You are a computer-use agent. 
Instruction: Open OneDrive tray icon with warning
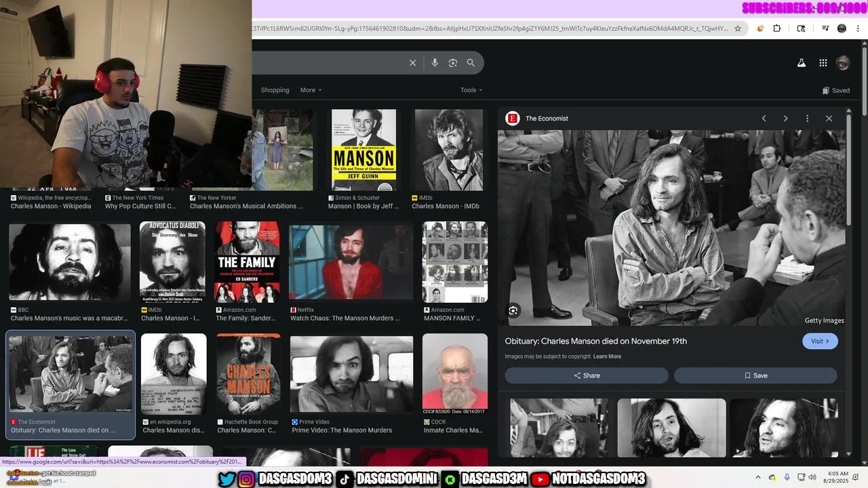773,478
